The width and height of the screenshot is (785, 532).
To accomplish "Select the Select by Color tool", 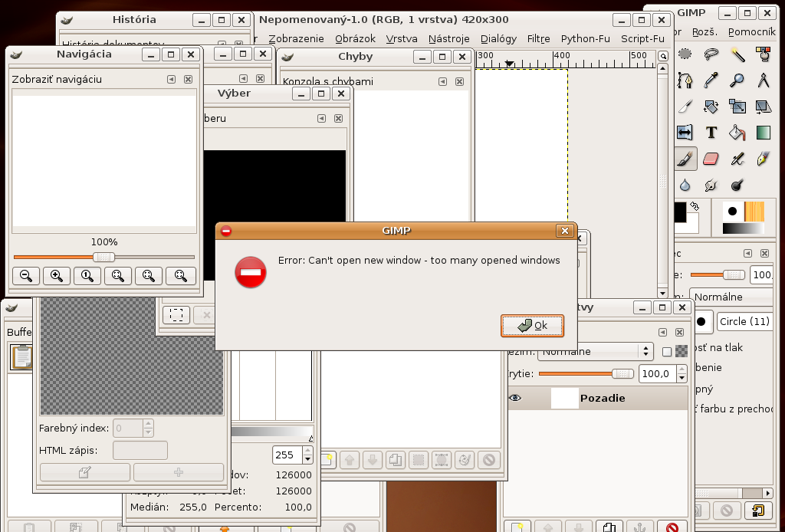I will (763, 54).
